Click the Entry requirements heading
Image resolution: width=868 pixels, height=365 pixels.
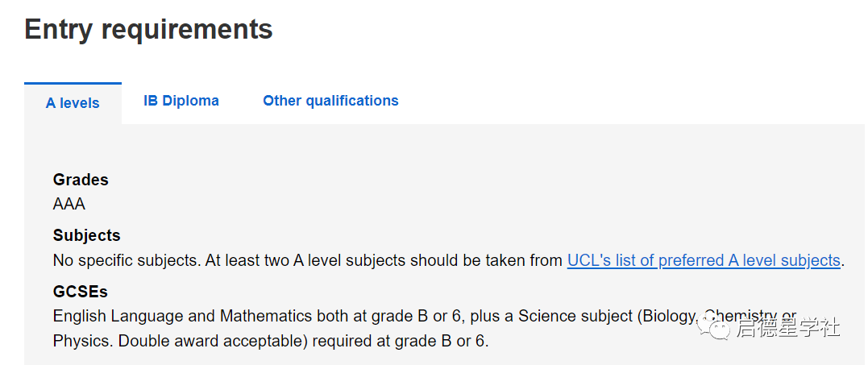pos(149,30)
